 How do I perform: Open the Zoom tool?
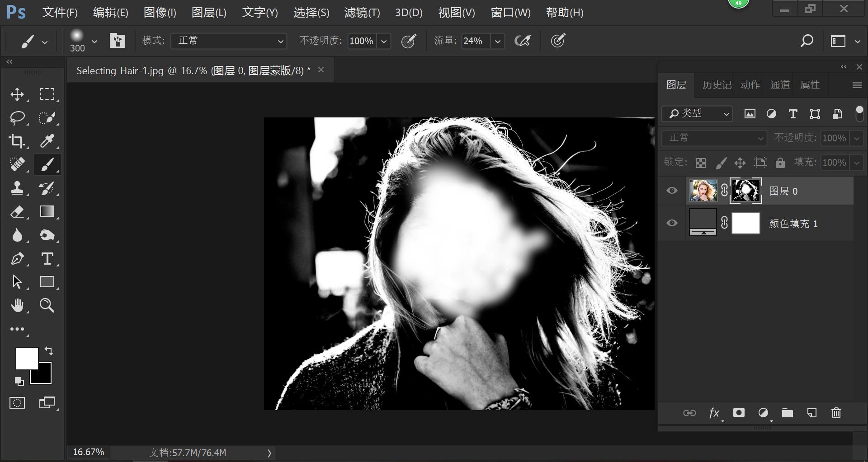coord(47,305)
